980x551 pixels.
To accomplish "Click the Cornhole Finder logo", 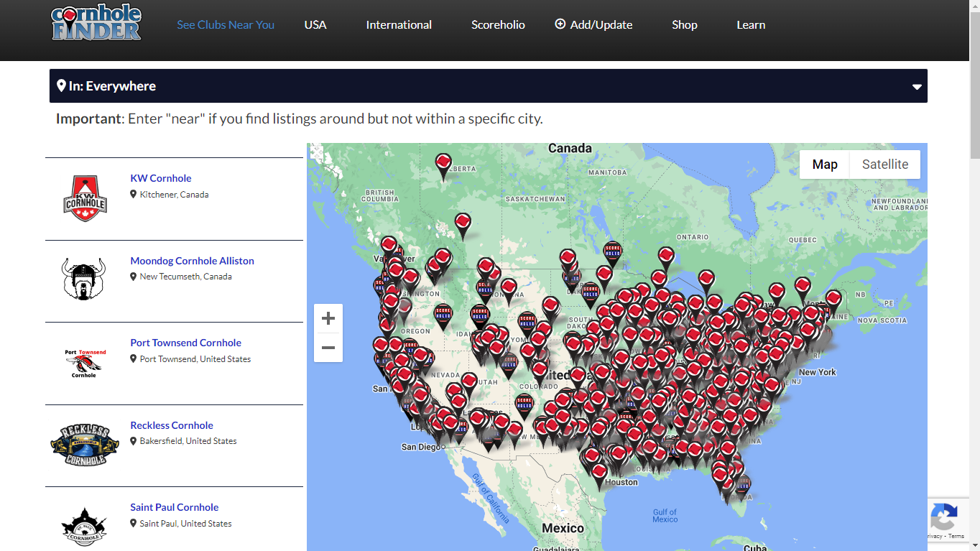I will click(x=96, y=24).
